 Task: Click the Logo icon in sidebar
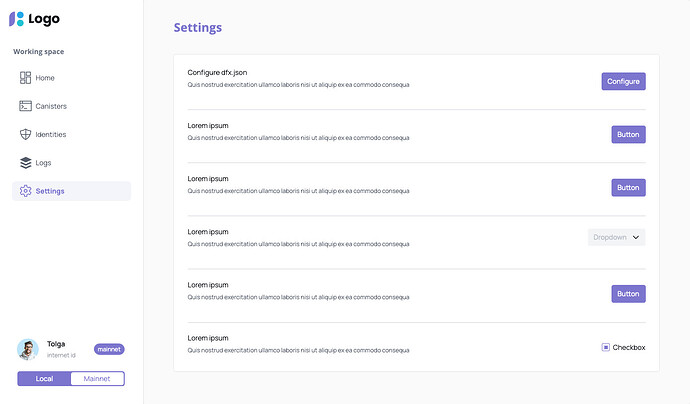(x=16, y=19)
